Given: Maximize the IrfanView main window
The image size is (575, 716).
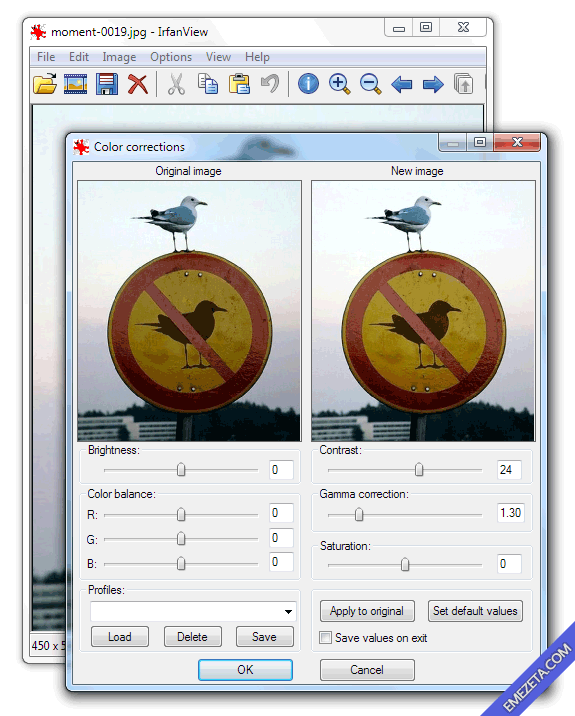Looking at the screenshot, I should (x=426, y=28).
